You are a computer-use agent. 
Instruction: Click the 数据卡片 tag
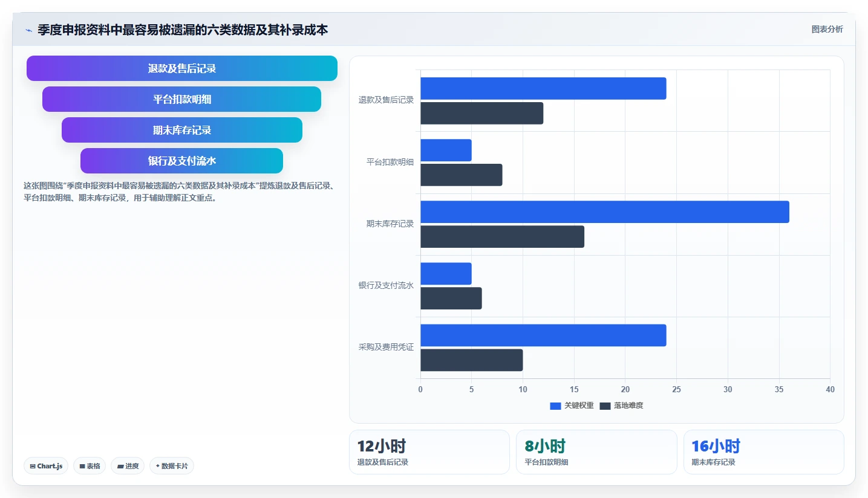[x=172, y=466]
